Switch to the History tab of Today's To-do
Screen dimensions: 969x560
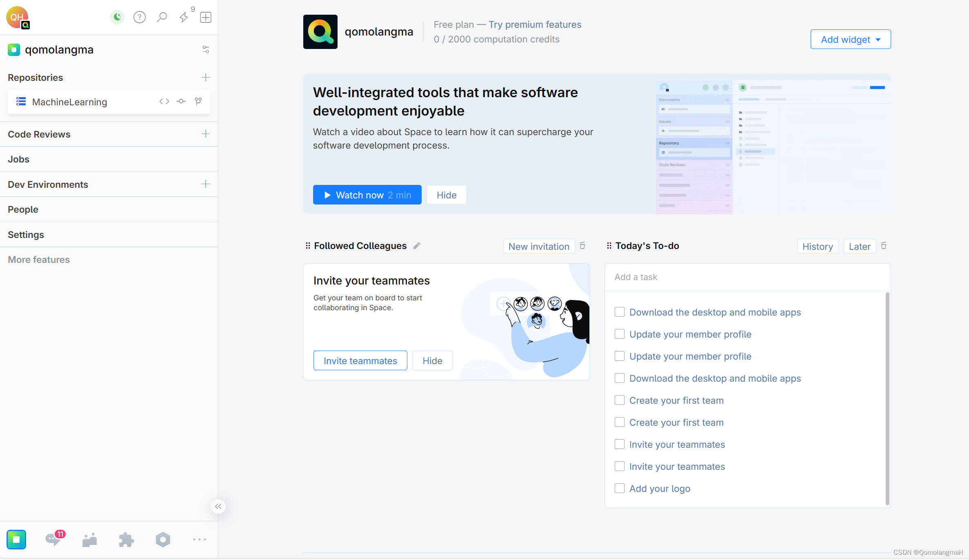pos(818,246)
